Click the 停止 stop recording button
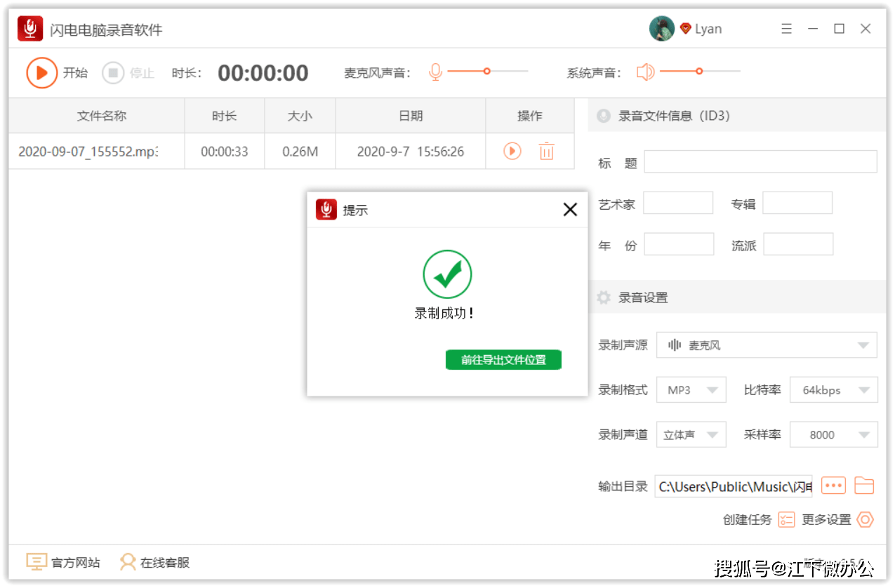This screenshot has width=895, height=588. [113, 72]
